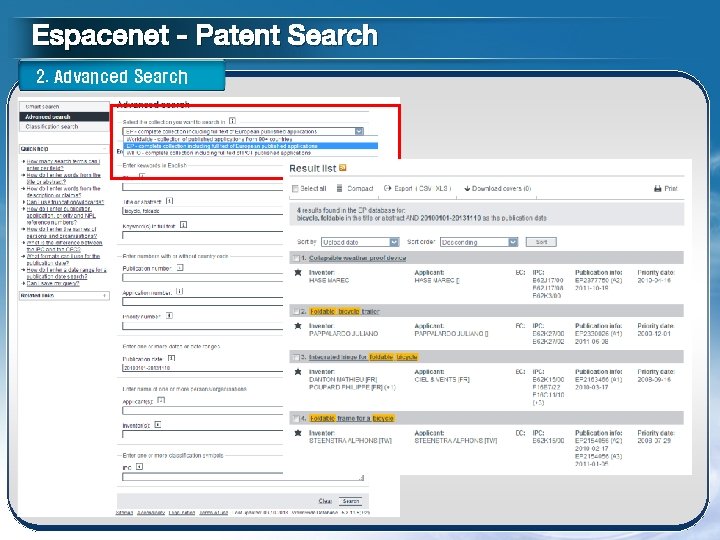Click the Publication number input field
The height and width of the screenshot is (540, 720).
[202, 277]
